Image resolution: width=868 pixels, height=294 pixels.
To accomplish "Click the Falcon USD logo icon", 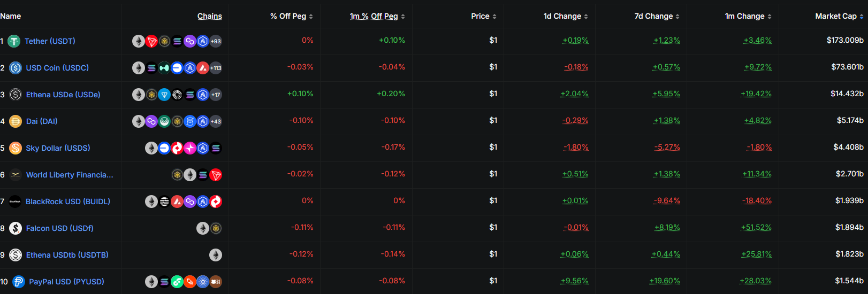I will [x=16, y=228].
